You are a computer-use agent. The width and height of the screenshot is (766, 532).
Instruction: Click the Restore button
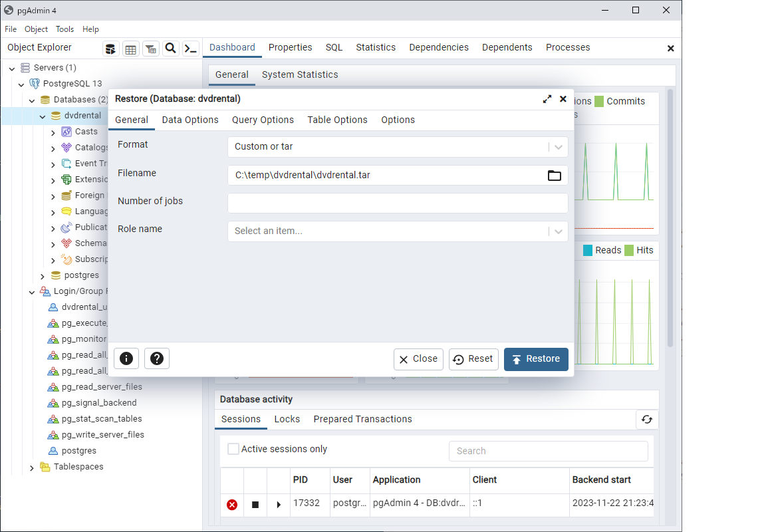[x=536, y=359]
